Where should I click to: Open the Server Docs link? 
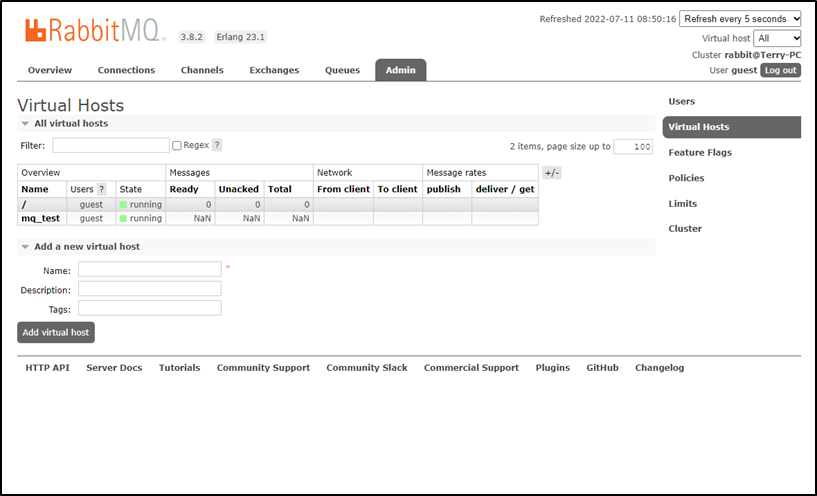(x=114, y=368)
